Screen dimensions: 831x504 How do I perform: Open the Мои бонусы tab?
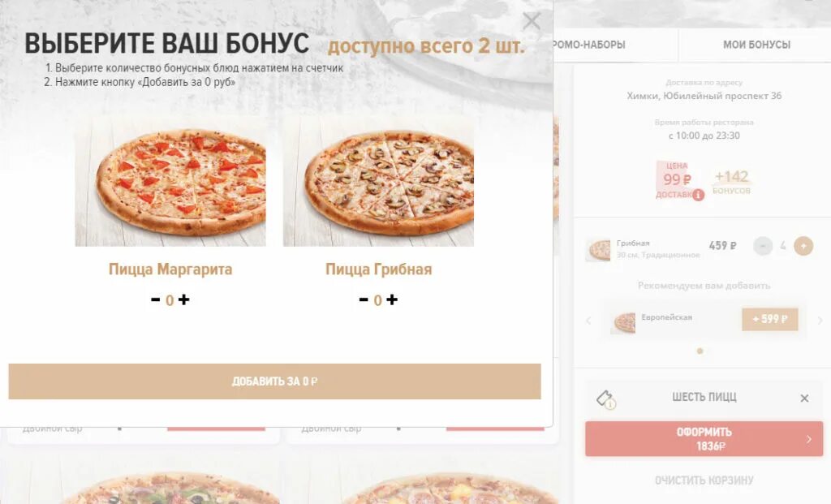(756, 45)
